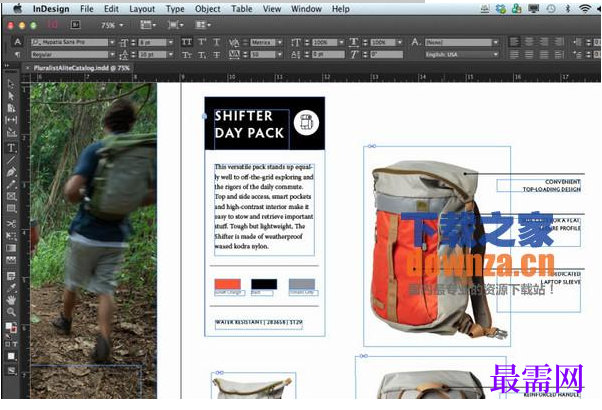Open the Object menu
This screenshot has width=602, height=410.
(208, 8)
